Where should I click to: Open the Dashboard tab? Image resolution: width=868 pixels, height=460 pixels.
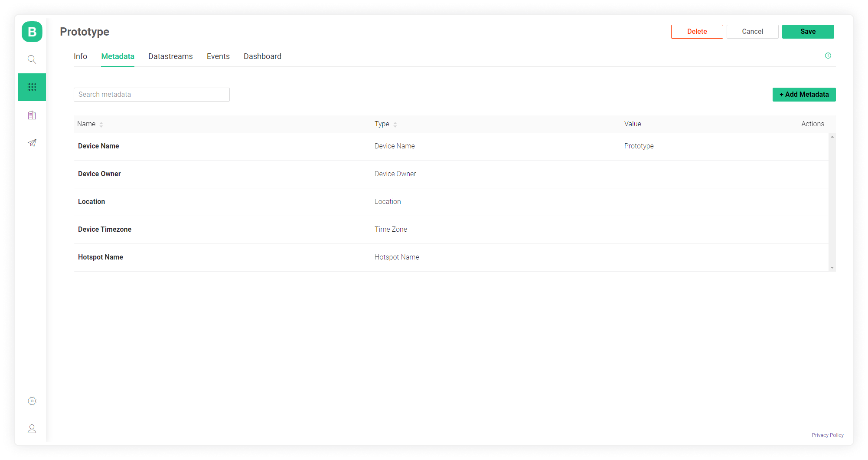(262, 56)
